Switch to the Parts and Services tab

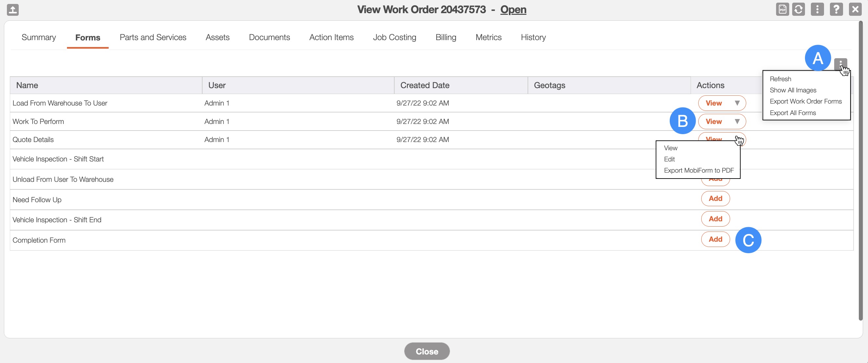(x=153, y=37)
